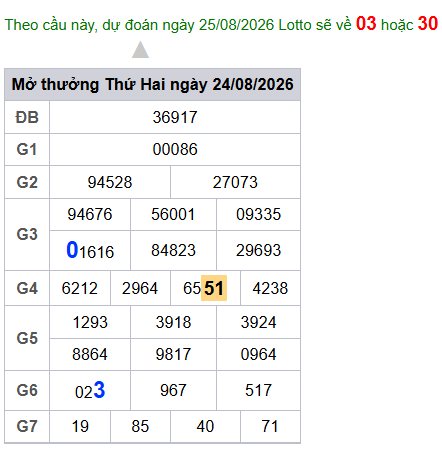This screenshot has width=442, height=450.
Task: Click first prize number 00086
Action: pos(175,149)
